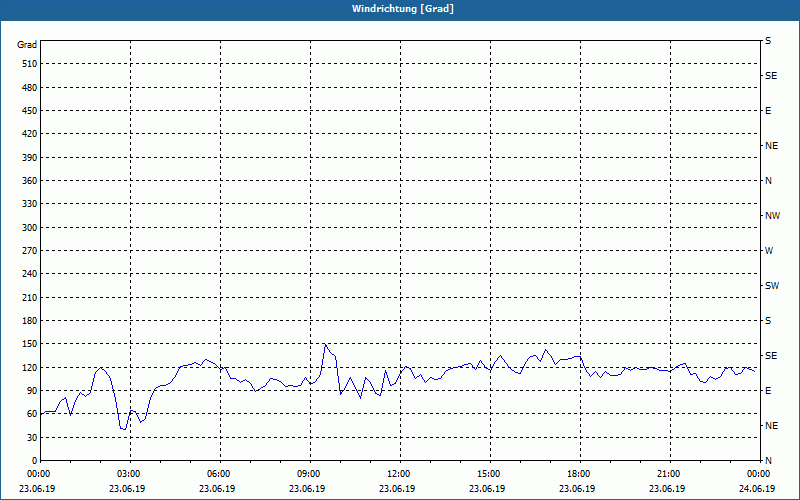Screen dimensions: 800x500
Task: Click the 00:00 label at the chart start
Action: coord(38,474)
